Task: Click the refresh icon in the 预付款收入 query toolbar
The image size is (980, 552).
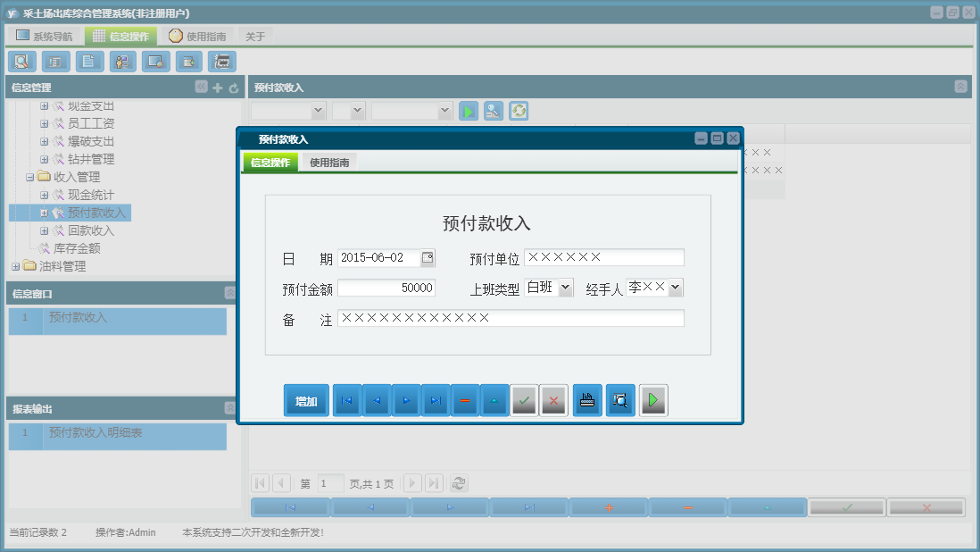Action: pyautogui.click(x=518, y=111)
